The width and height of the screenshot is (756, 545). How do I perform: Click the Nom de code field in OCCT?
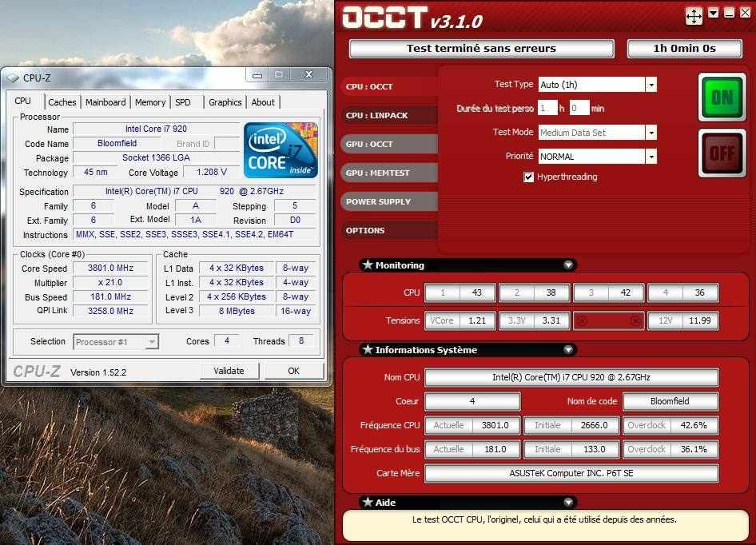(670, 401)
